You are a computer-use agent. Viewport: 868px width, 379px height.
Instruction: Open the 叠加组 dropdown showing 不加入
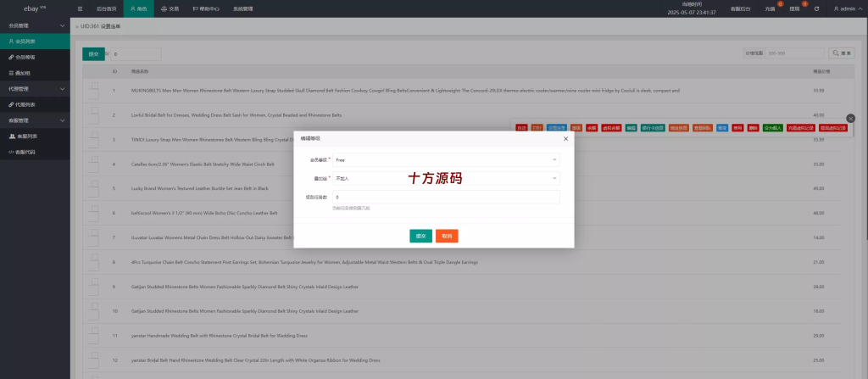point(446,178)
